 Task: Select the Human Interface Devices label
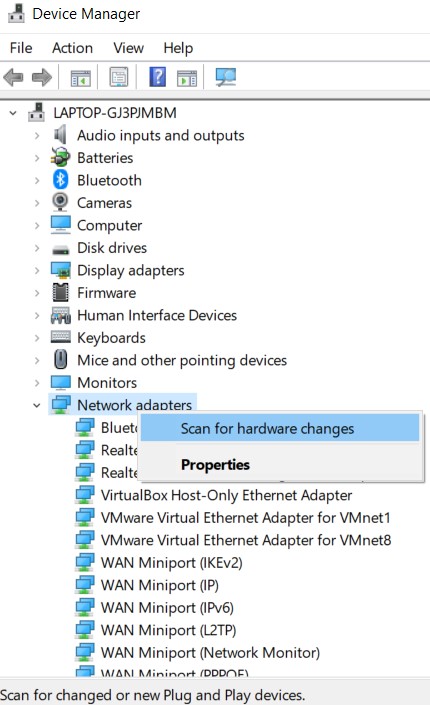coord(157,315)
